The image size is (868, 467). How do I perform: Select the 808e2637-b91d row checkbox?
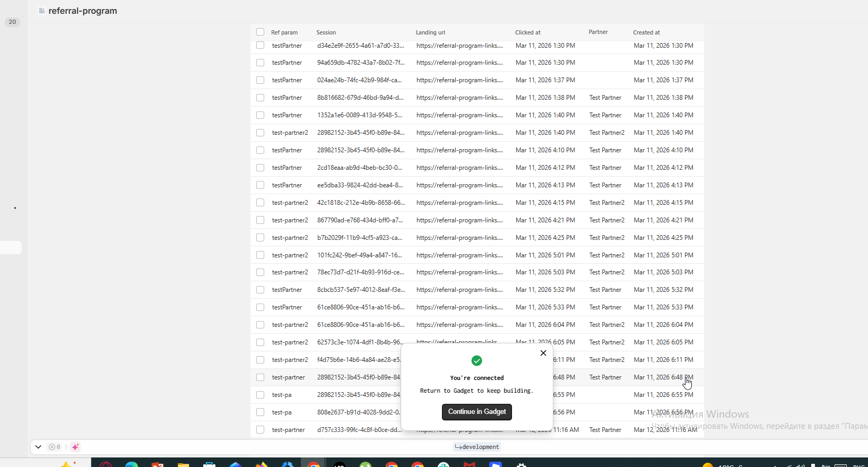260,412
